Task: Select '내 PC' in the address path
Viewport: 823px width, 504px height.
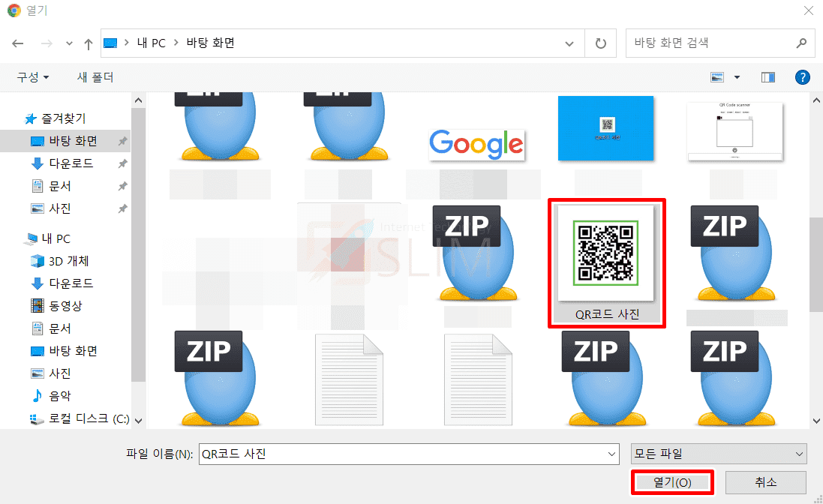Action: coord(151,43)
